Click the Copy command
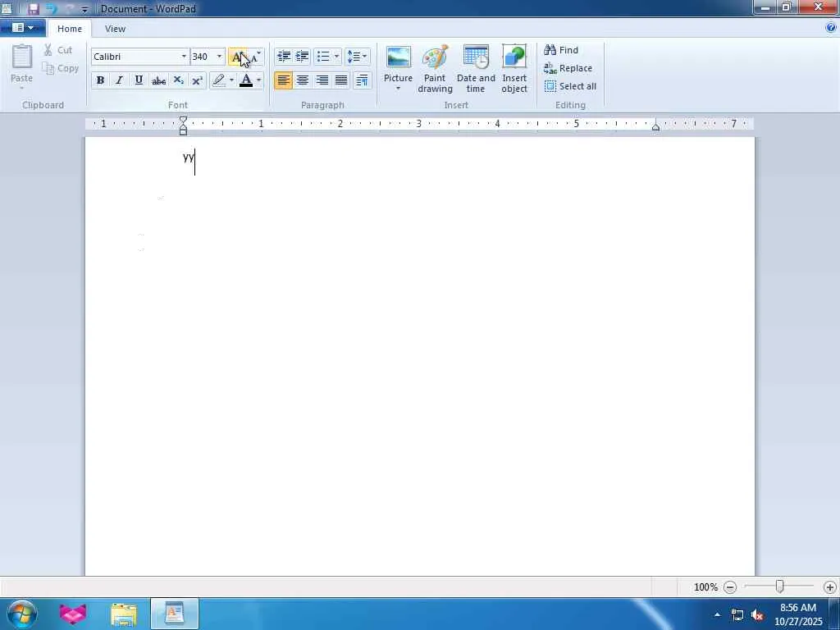This screenshot has height=630, width=840. click(61, 68)
